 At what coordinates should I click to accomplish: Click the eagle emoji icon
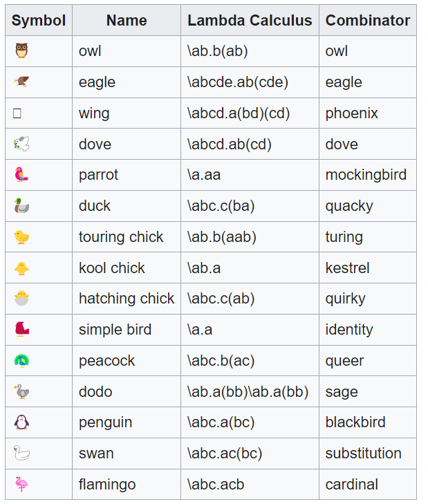[x=21, y=82]
